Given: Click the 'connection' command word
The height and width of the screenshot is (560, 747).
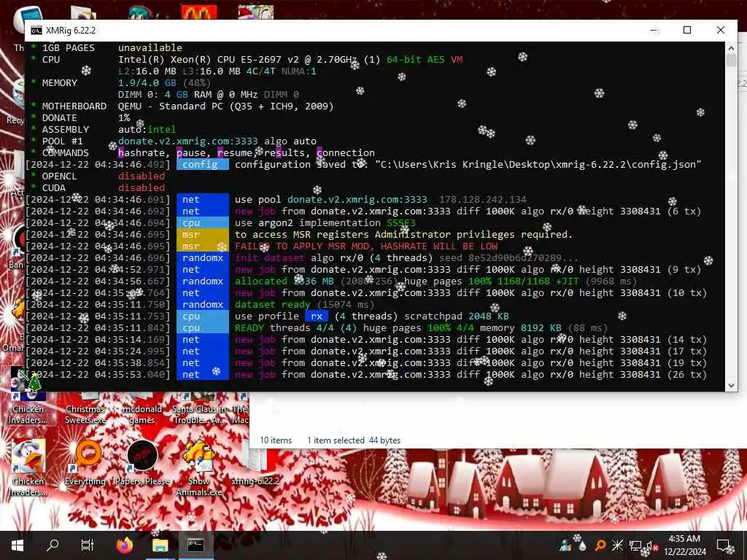Looking at the screenshot, I should [345, 153].
